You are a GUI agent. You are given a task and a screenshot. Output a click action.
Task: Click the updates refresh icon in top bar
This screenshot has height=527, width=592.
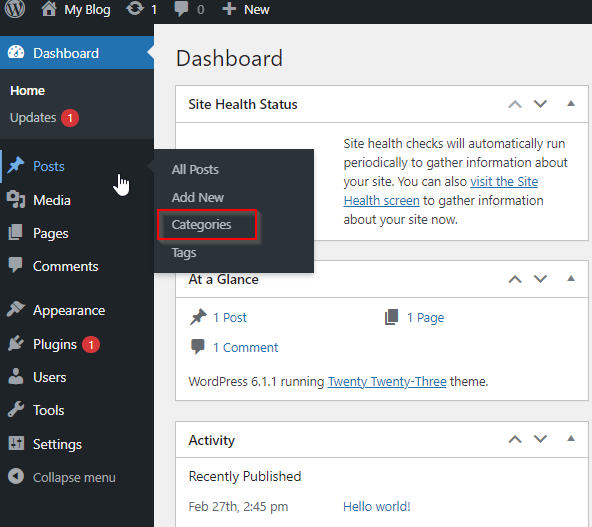(x=135, y=9)
